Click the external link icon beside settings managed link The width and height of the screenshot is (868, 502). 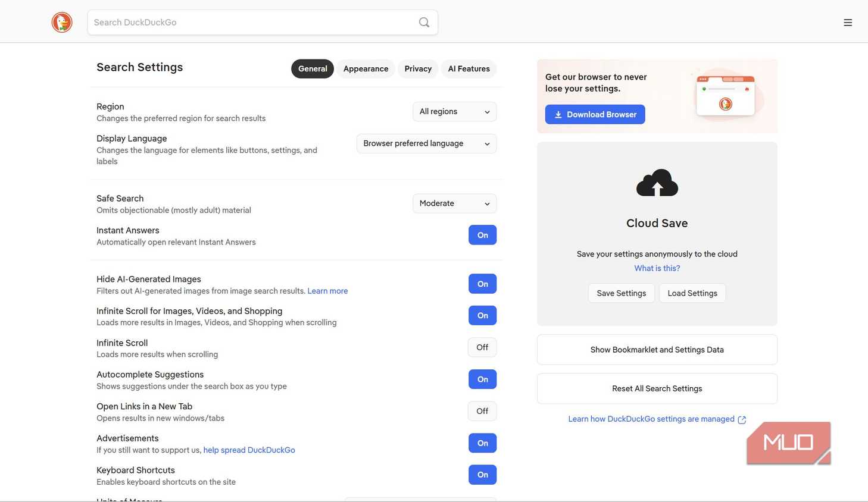pyautogui.click(x=742, y=420)
